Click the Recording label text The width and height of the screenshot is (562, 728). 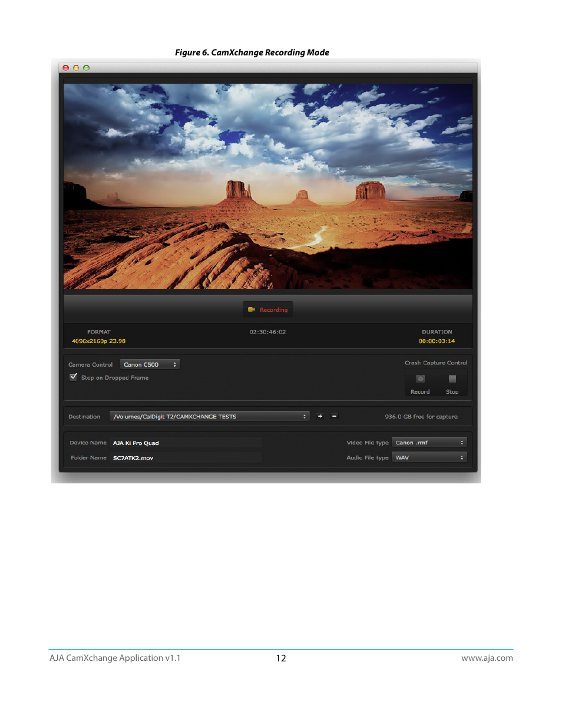click(274, 310)
